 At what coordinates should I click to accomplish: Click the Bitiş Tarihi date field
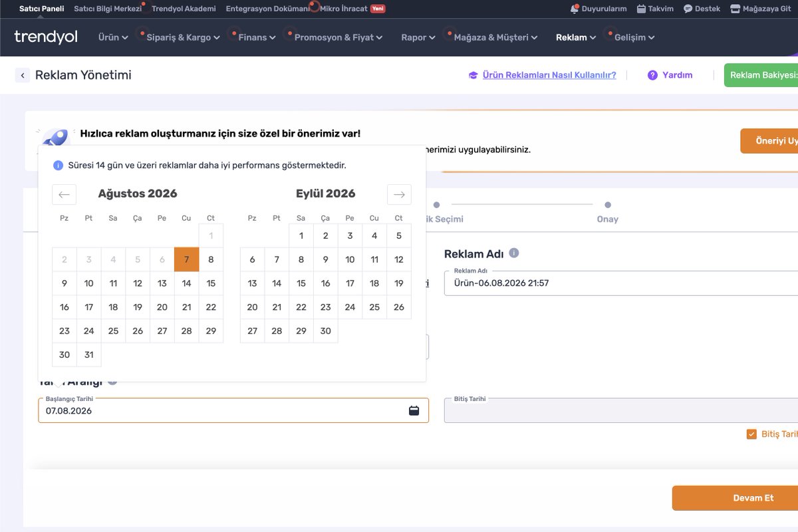pyautogui.click(x=621, y=410)
